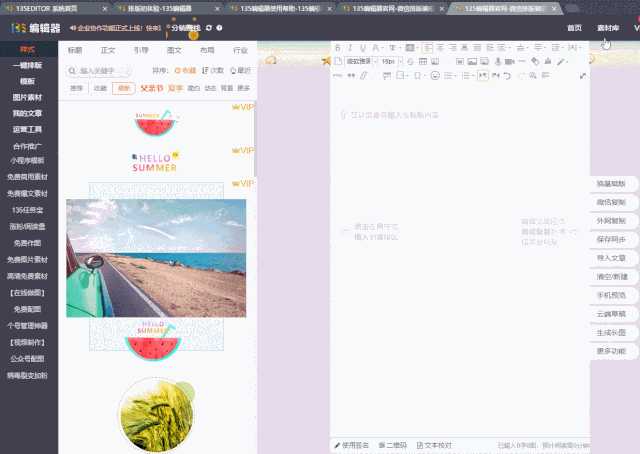Sort styles by 次数
Viewport: 640px width, 454px height.
click(213, 70)
